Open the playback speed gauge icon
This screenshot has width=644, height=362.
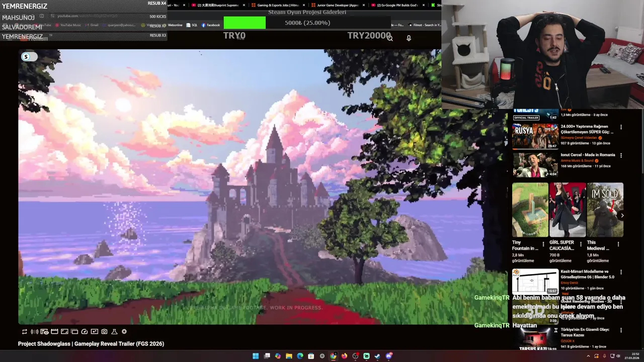[85, 332]
